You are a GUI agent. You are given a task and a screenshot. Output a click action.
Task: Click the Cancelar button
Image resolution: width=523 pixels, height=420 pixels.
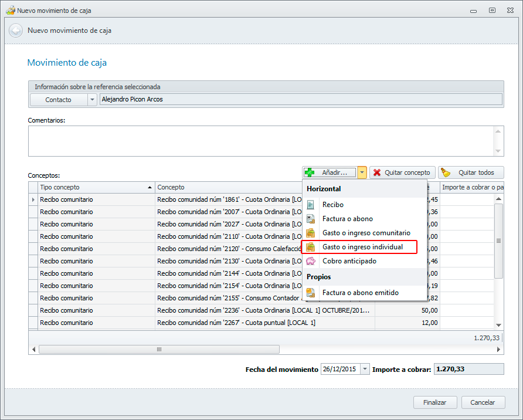(483, 402)
